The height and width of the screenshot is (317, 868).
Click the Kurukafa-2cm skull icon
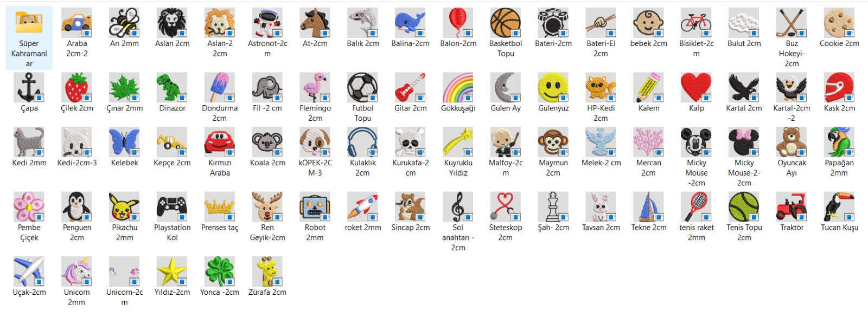pyautogui.click(x=410, y=142)
